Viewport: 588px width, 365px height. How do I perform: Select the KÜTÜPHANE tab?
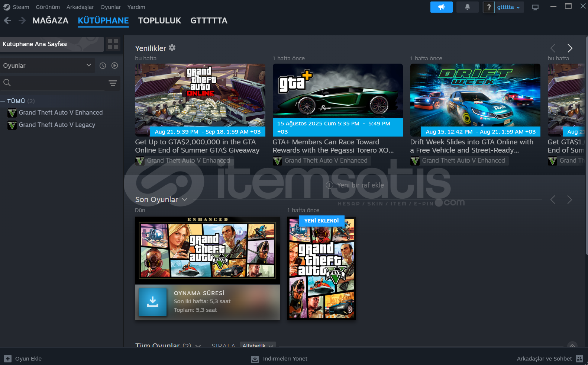click(x=103, y=20)
